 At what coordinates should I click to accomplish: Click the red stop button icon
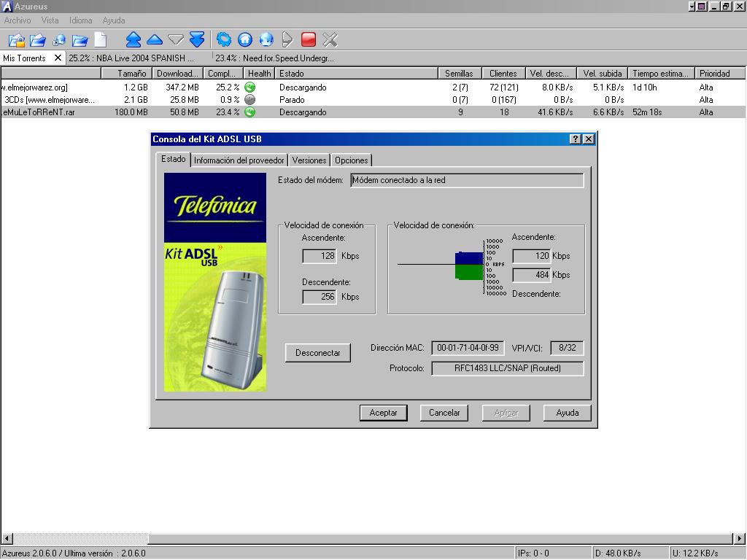[x=309, y=39]
